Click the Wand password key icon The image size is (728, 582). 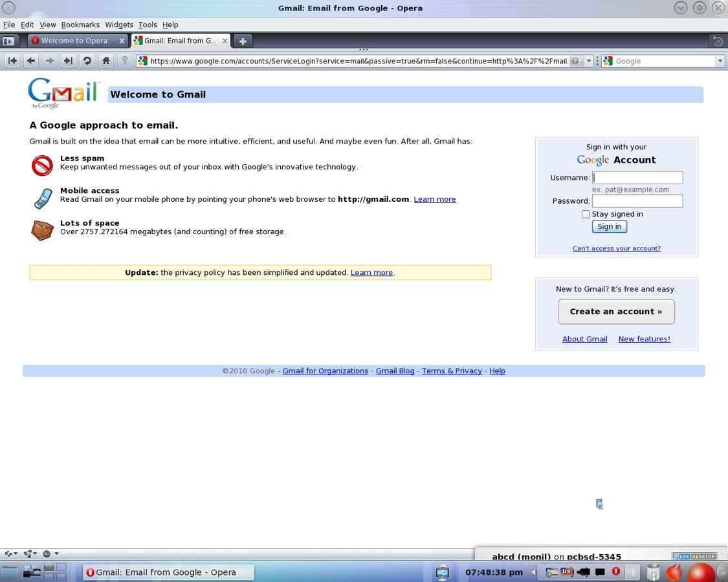tap(125, 61)
